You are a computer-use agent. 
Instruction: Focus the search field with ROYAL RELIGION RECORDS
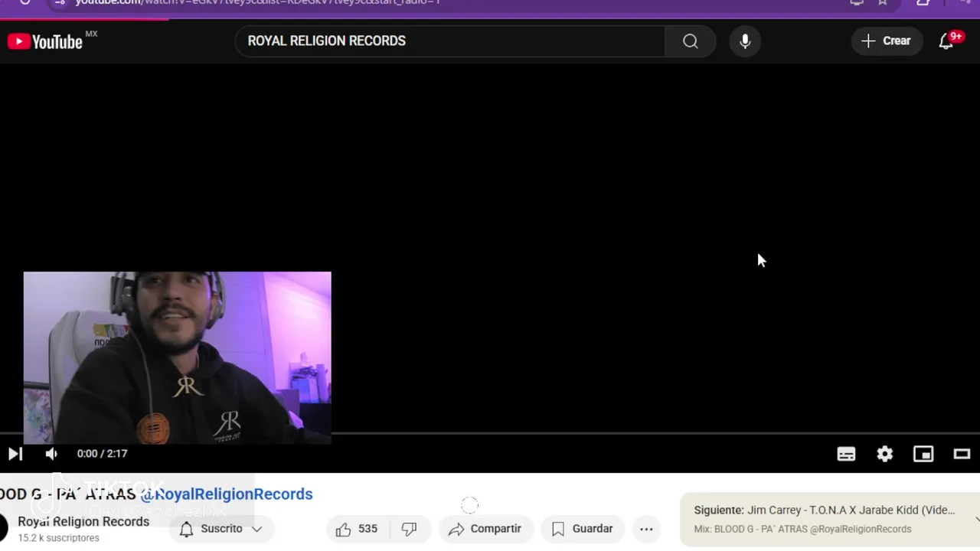[x=450, y=41]
